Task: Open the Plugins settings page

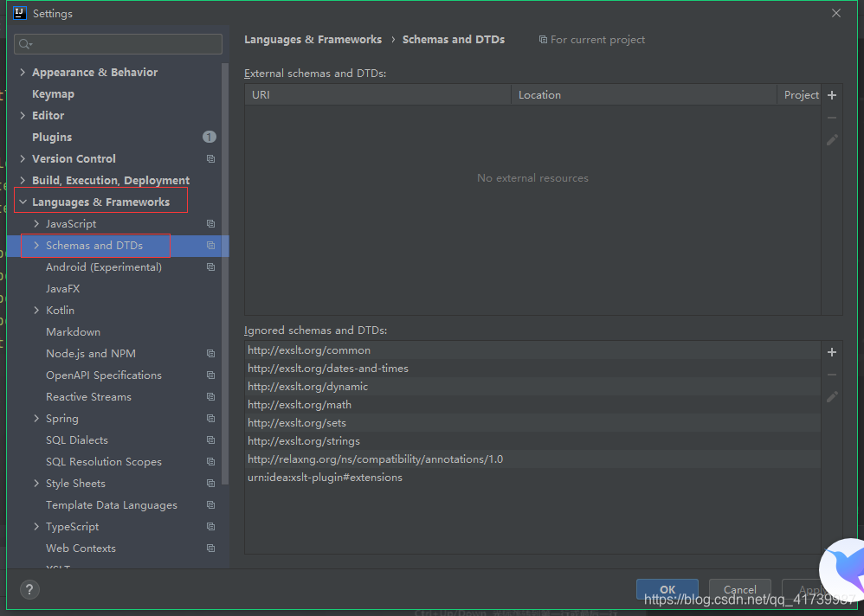Action: click(x=52, y=137)
